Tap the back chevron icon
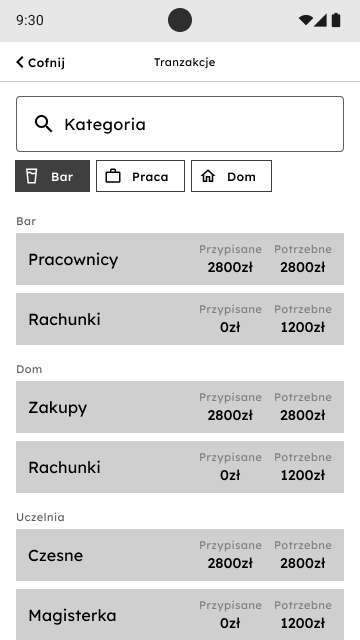Viewport: 360px width, 640px height. pyautogui.click(x=20, y=62)
